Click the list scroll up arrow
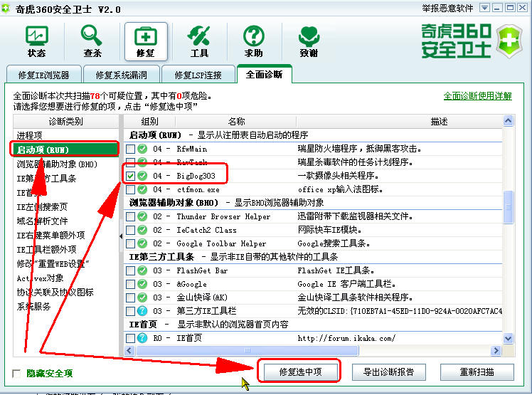 [508, 121]
